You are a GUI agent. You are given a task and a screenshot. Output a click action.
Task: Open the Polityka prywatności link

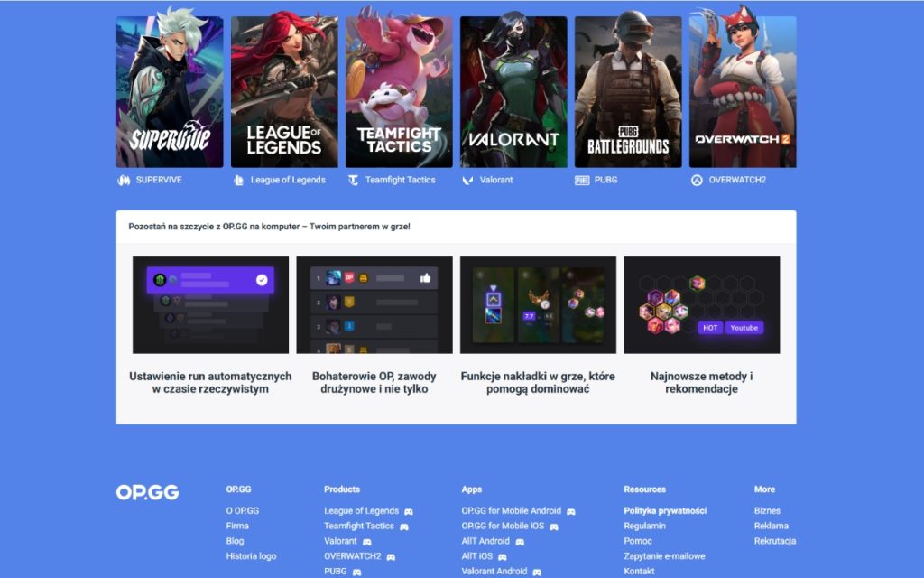click(x=665, y=511)
